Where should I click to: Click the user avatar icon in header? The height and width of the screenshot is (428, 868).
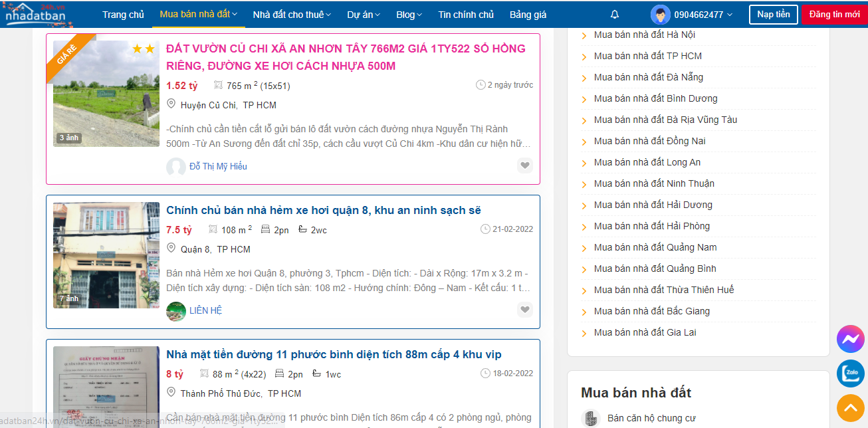tap(660, 15)
